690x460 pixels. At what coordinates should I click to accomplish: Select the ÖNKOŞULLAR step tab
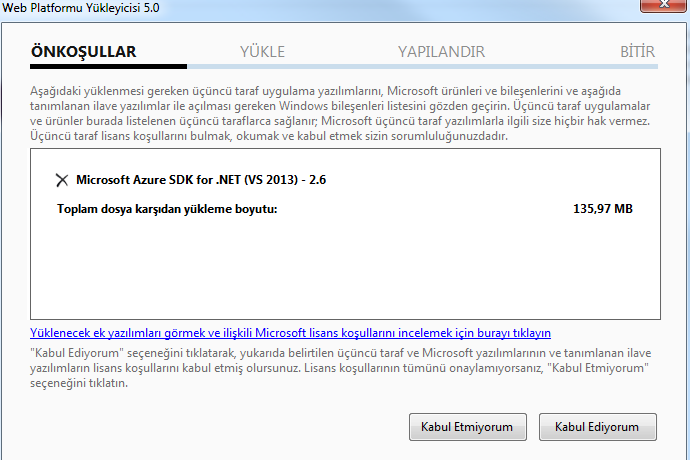(x=84, y=52)
